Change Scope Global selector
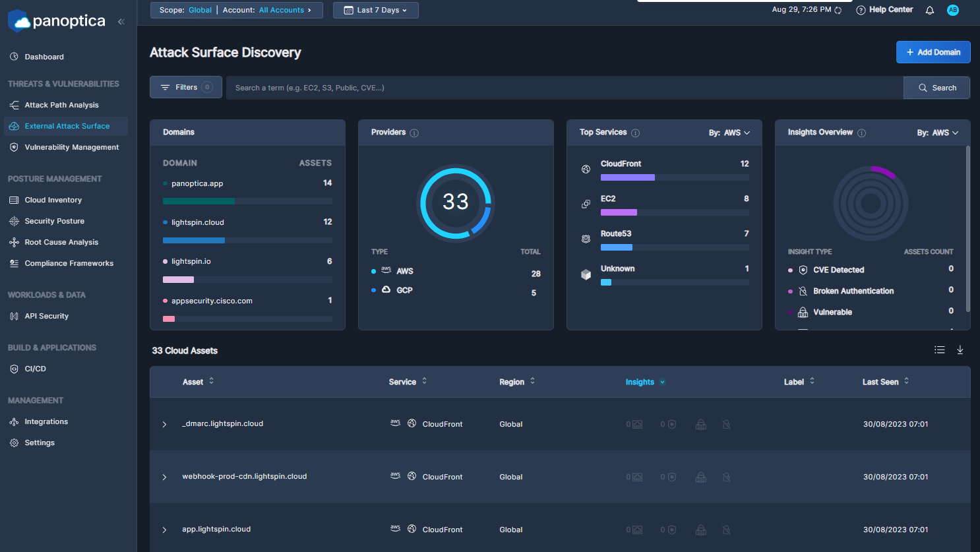980x552 pixels. tap(185, 10)
